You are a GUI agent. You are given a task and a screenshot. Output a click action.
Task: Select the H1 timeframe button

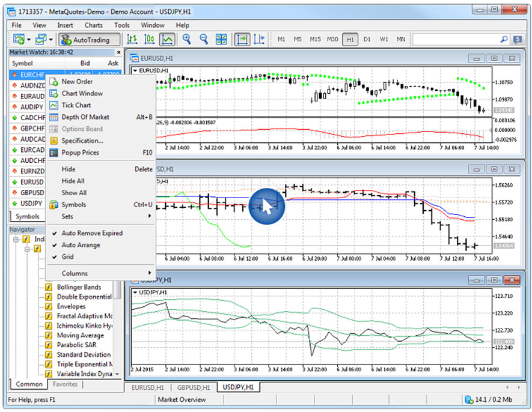pyautogui.click(x=350, y=40)
